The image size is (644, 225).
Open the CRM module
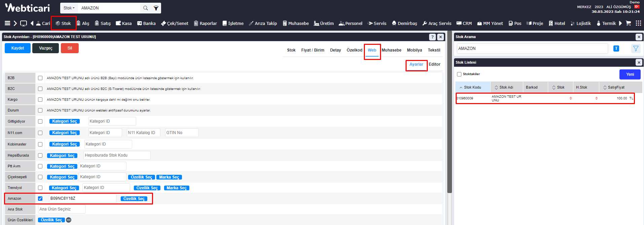(464, 23)
